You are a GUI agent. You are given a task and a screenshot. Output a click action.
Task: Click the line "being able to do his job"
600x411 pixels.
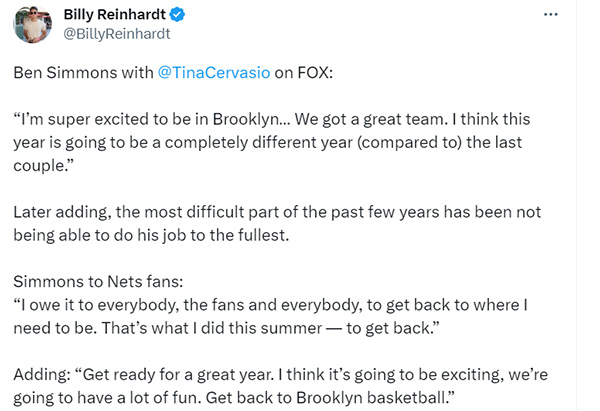(151, 235)
